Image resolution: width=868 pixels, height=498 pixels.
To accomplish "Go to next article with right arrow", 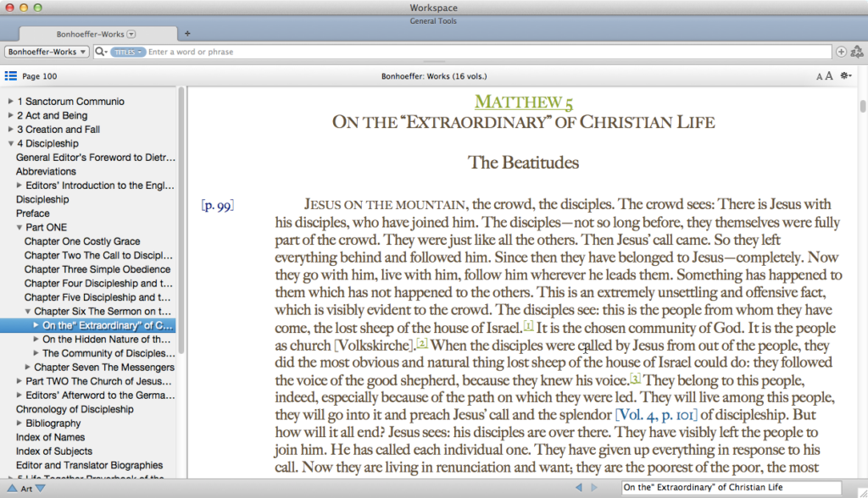I will point(594,488).
